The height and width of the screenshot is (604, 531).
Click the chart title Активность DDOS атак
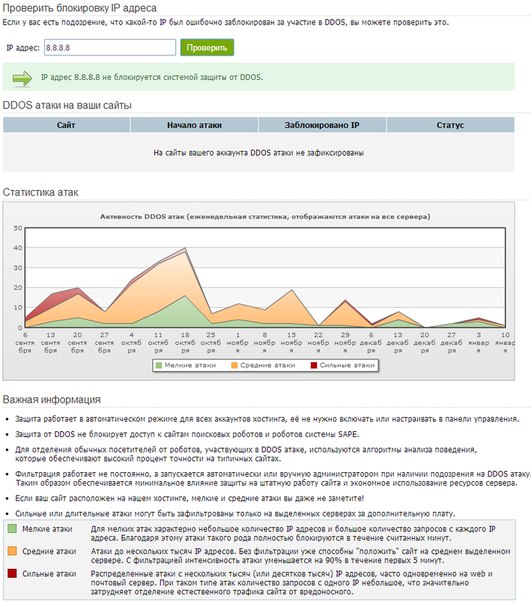[265, 216]
